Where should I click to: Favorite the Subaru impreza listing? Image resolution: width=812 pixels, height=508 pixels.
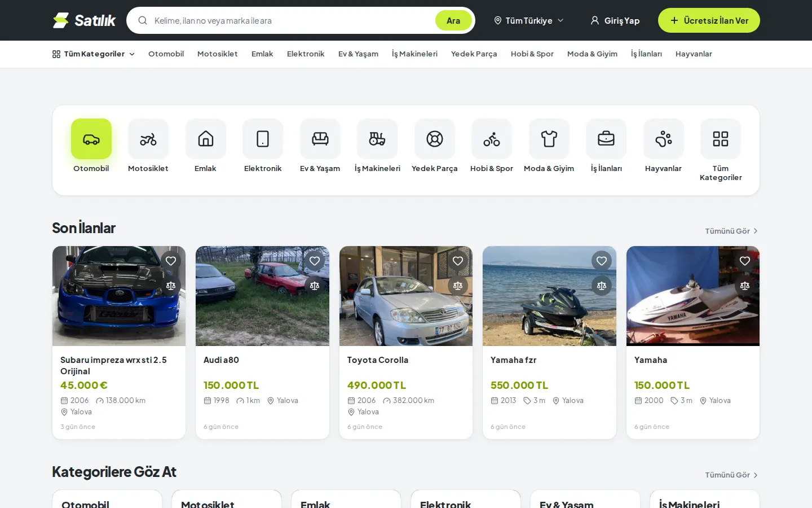[x=171, y=261]
